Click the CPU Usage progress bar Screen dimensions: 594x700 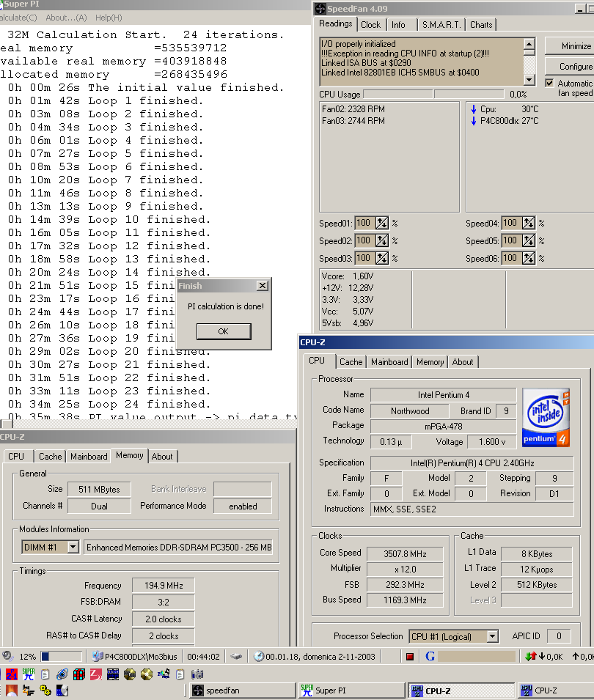433,95
